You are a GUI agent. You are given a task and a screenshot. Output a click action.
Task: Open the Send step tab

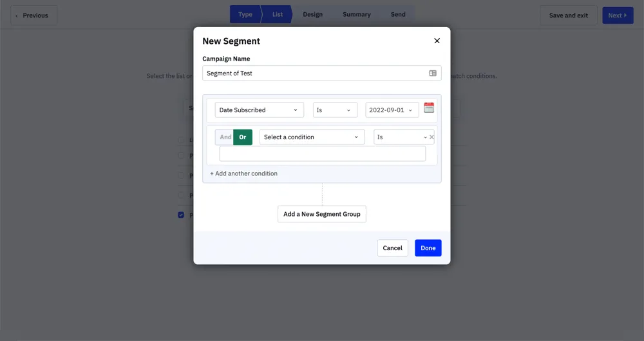pyautogui.click(x=398, y=15)
